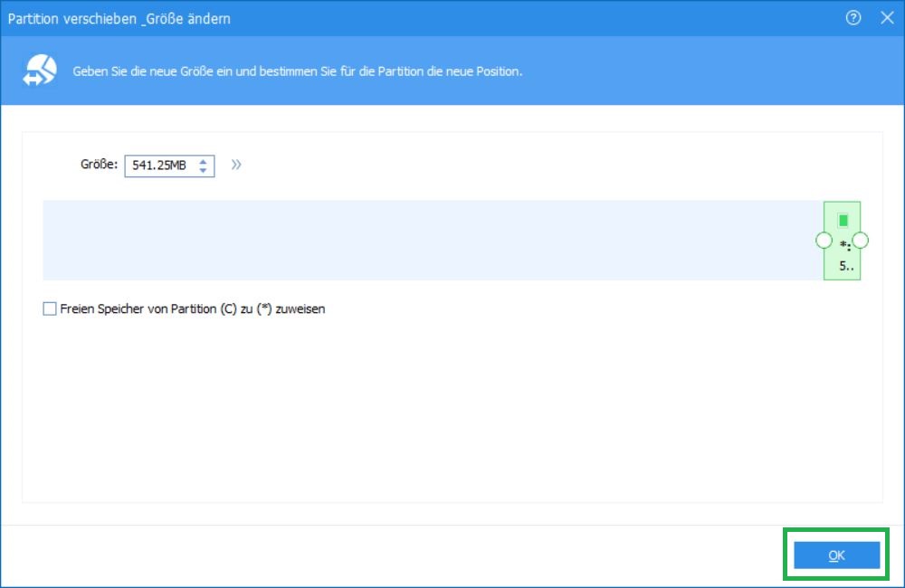Click the 'Freien Speicher ... zuweisen' label text
Image resolution: width=905 pixels, height=588 pixels.
pos(192,309)
